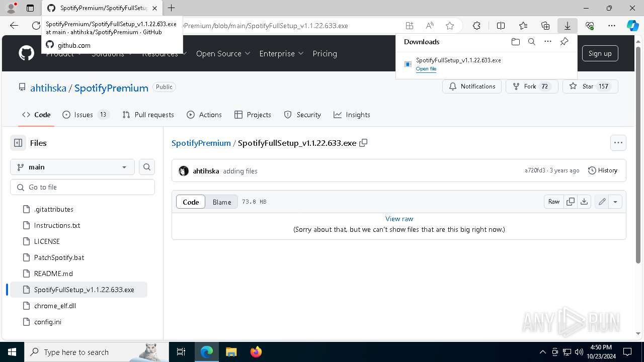The width and height of the screenshot is (644, 362).
Task: Open the Issues tab
Action: coord(86,115)
